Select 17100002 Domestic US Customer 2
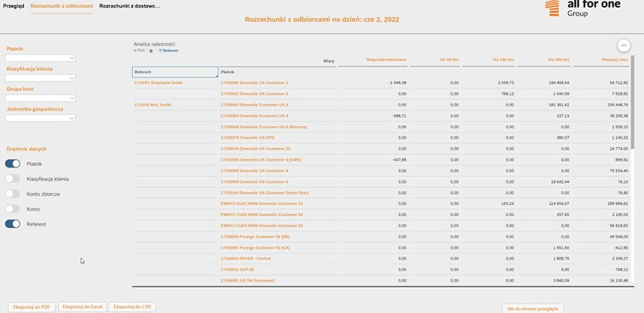 point(254,94)
